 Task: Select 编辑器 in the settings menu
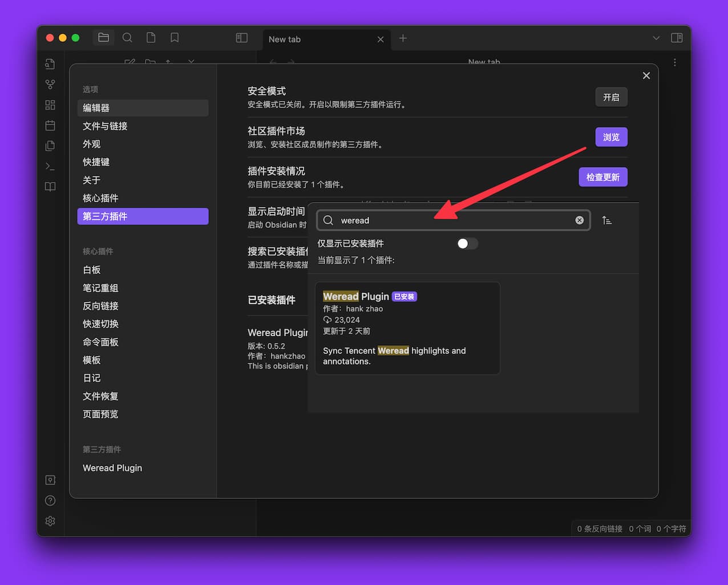(x=143, y=108)
